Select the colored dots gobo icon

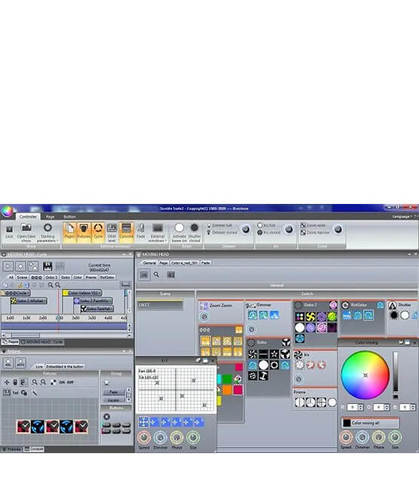tap(300, 317)
